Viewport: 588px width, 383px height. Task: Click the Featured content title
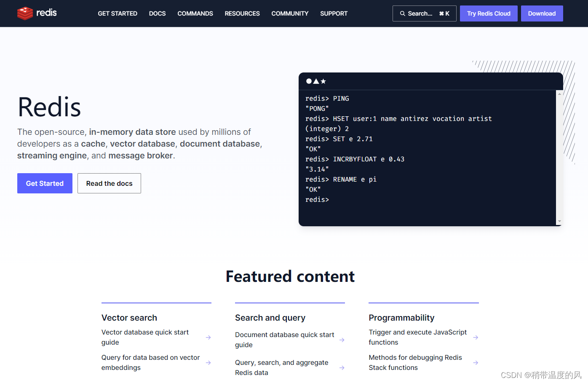pos(290,276)
